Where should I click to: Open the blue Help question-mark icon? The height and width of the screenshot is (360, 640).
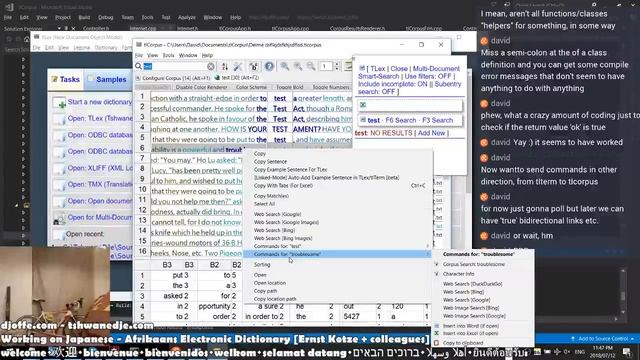click(x=269, y=66)
